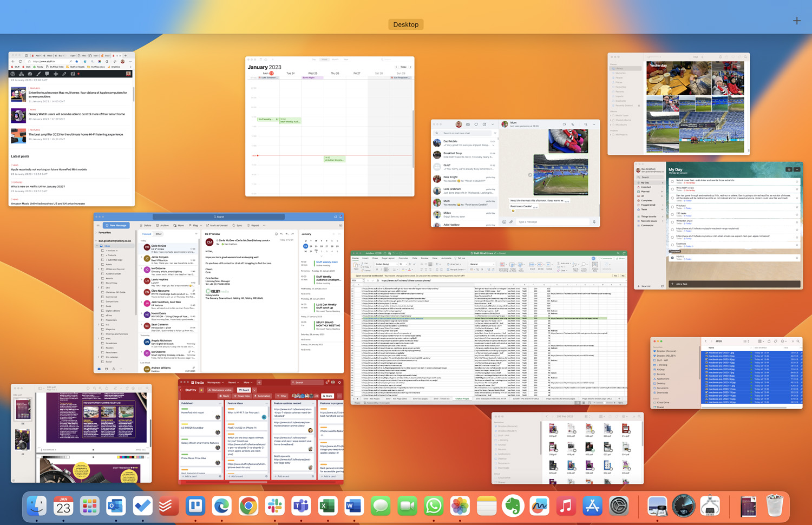Open 'Stuff weekly meet' event link in Outlook
This screenshot has height=525, width=812.
click(x=327, y=262)
